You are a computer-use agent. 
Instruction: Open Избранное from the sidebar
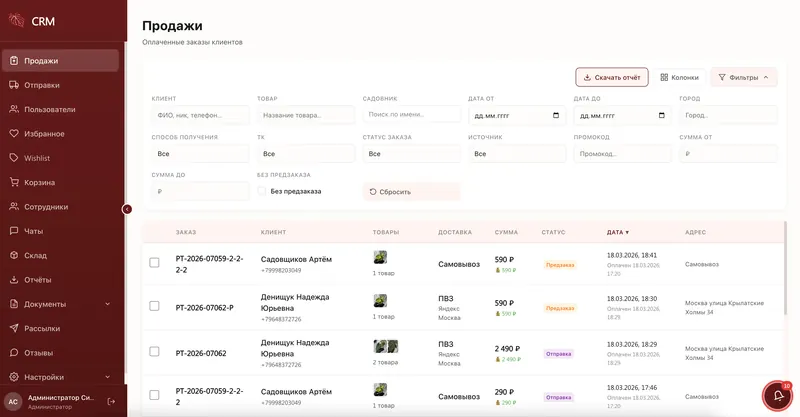60,134
